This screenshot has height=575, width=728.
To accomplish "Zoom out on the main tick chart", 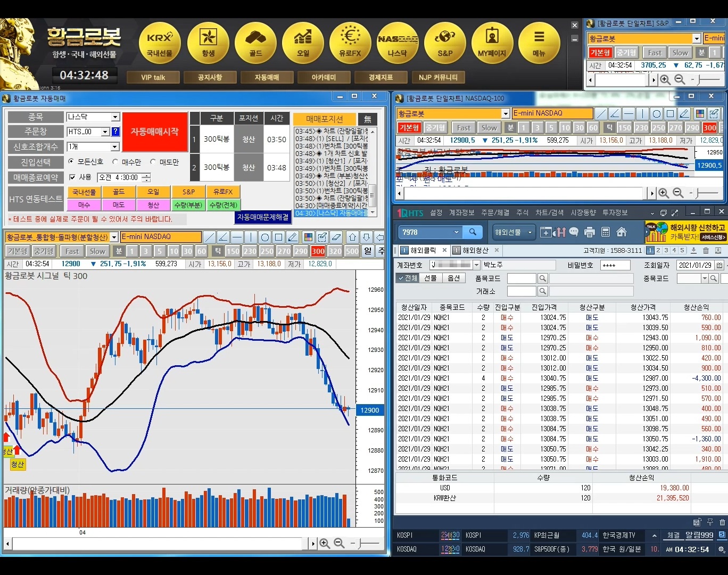I will (x=339, y=544).
